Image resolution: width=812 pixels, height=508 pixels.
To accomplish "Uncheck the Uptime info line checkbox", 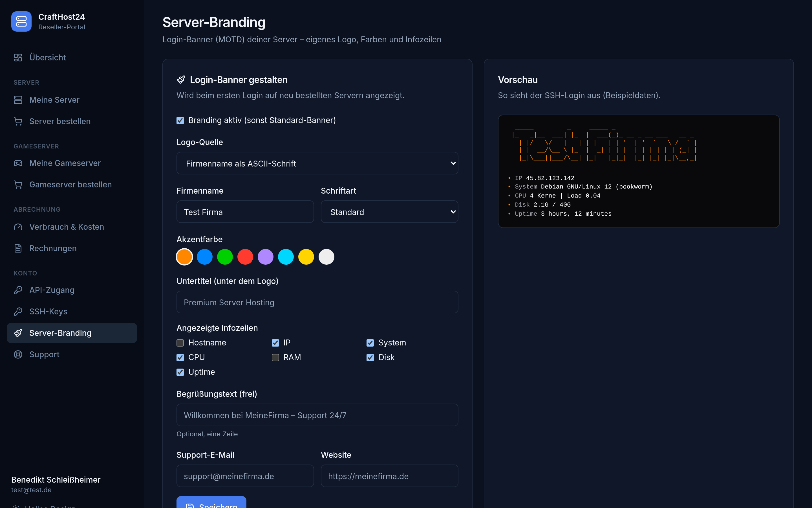I will 180,372.
